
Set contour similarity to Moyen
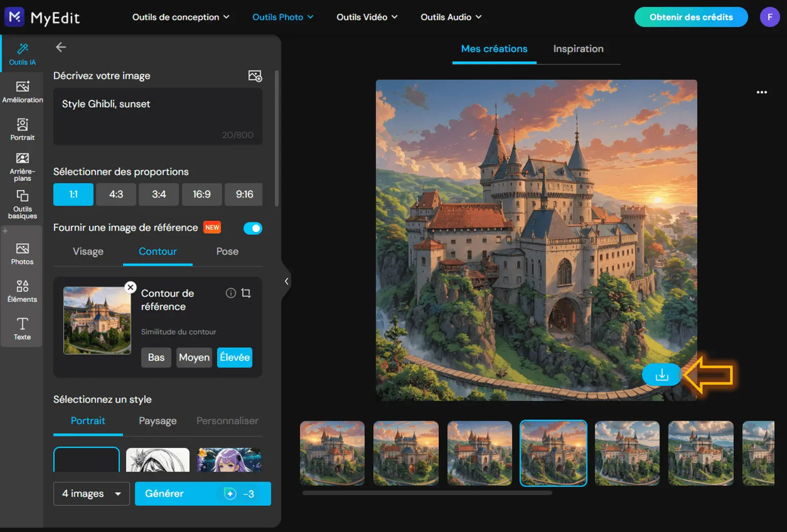click(194, 357)
